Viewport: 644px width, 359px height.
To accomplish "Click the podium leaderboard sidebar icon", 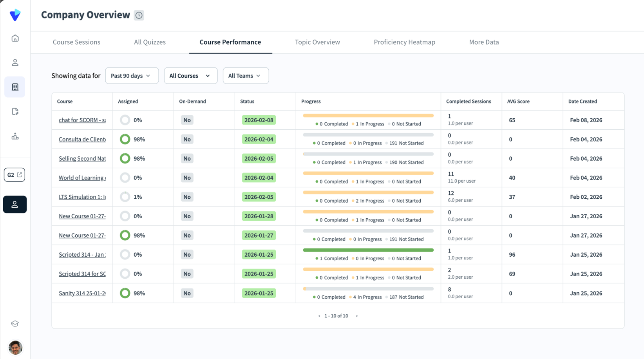I will point(15,136).
